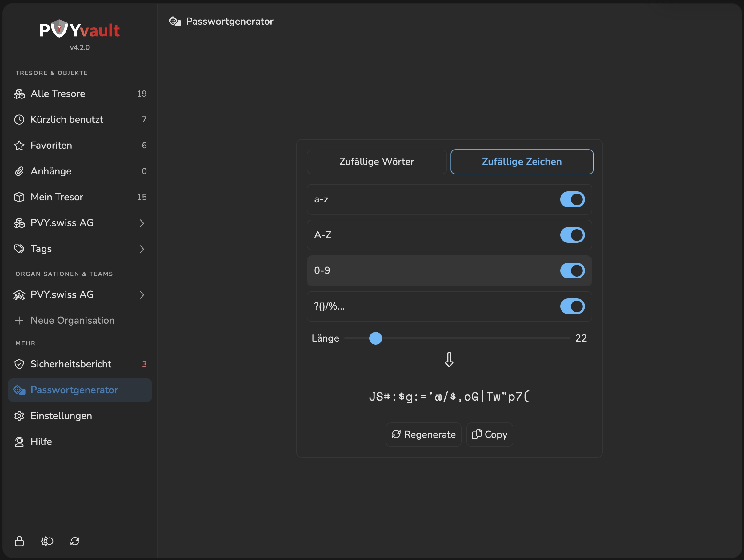This screenshot has width=744, height=560.
Task: Switch to the Zufällige Wörter tab
Action: [x=376, y=162]
